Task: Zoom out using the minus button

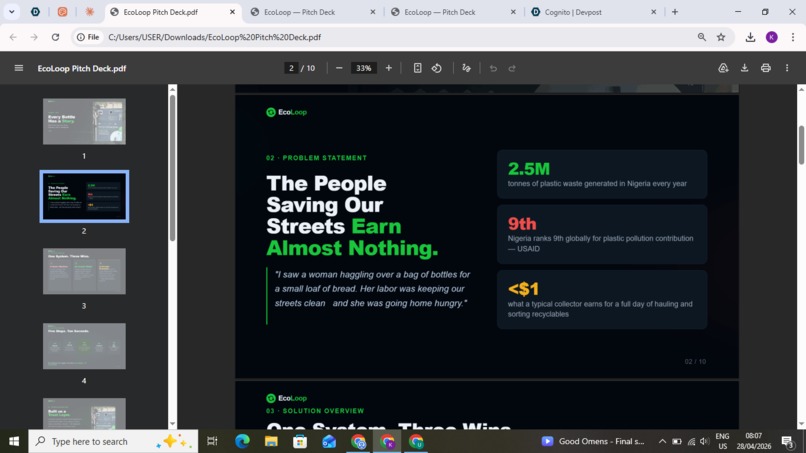Action: [339, 68]
